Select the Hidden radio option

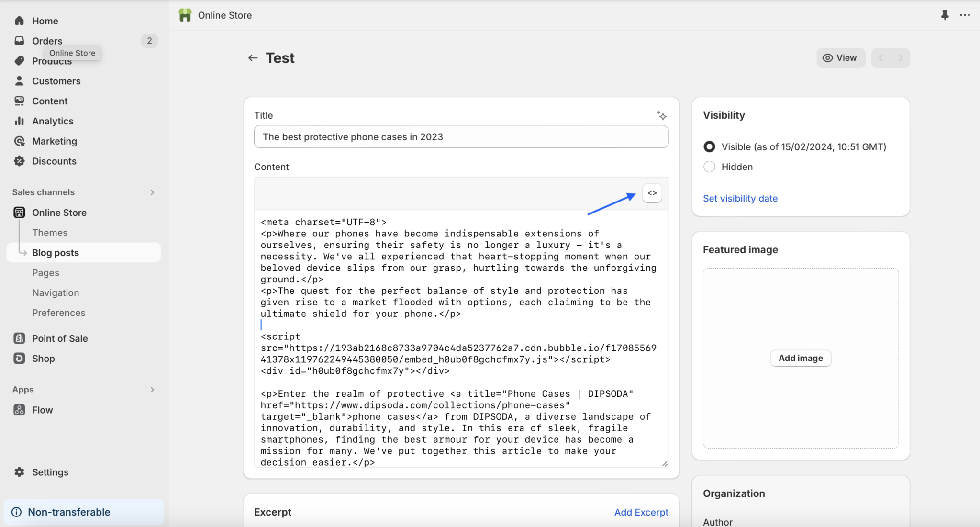tap(710, 167)
